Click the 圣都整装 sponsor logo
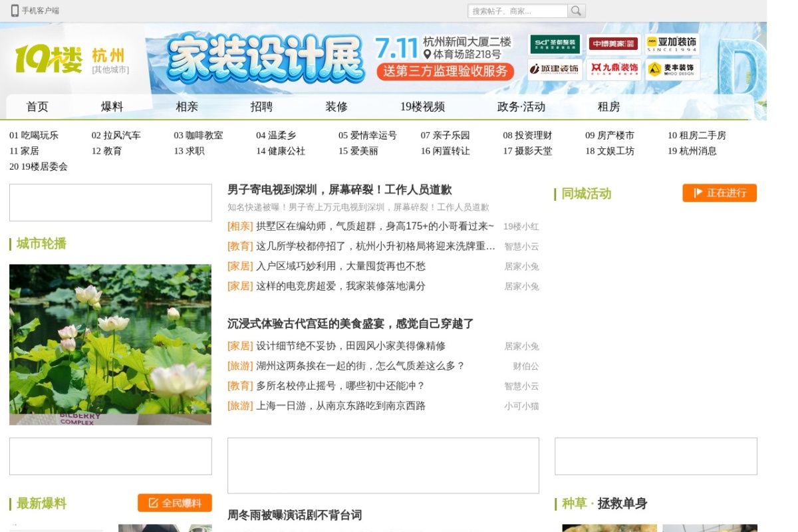 [x=555, y=45]
